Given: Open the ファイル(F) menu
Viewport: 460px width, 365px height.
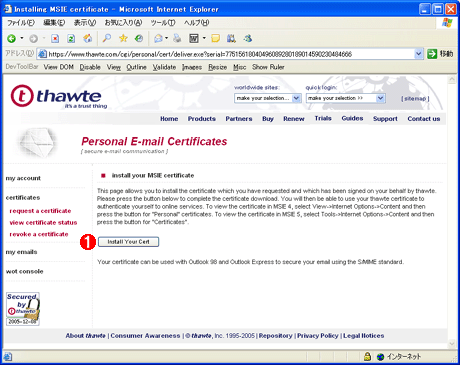Looking at the screenshot, I should click(21, 23).
